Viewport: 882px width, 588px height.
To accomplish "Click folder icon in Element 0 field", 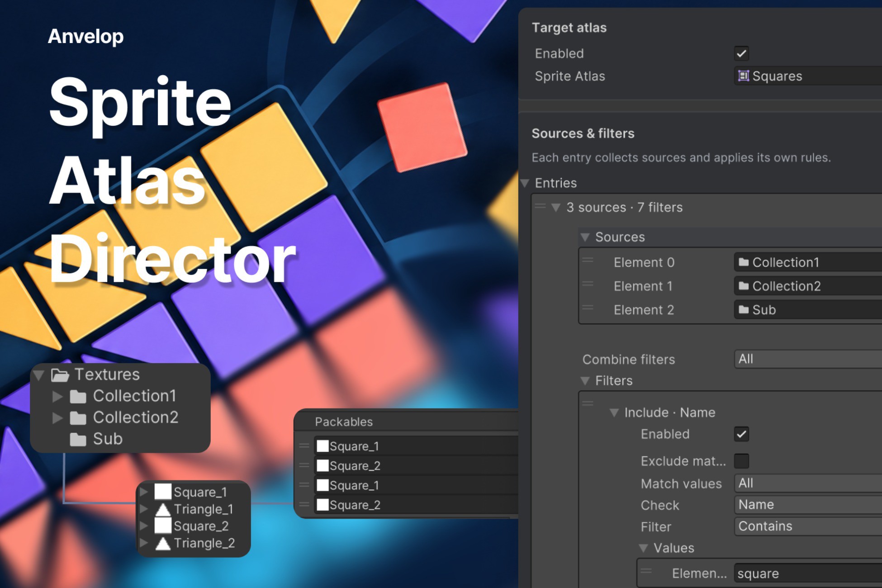I will click(744, 262).
